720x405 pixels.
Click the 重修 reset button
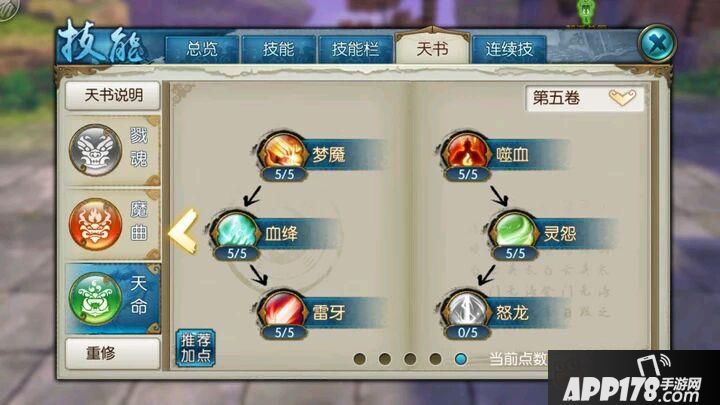[x=113, y=353]
